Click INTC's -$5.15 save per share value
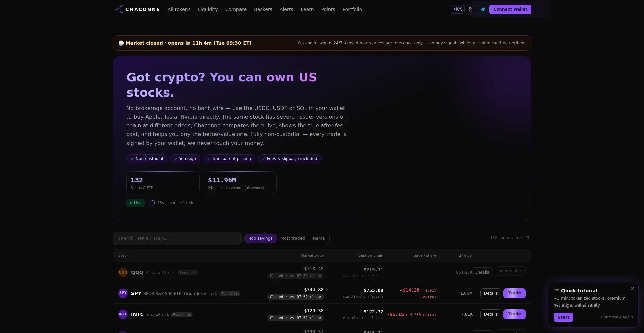Screen dimensions: 644x333 coord(395,315)
